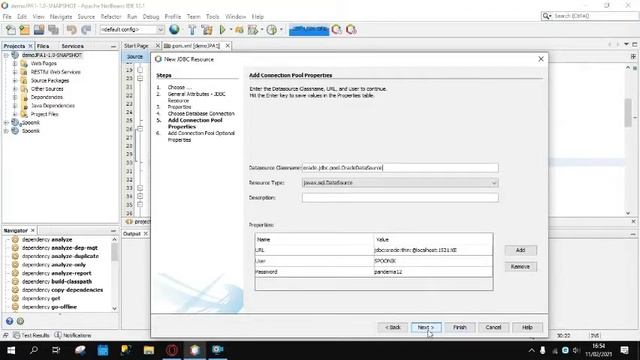Click the Back button in dialog
This screenshot has width=640, height=360.
[x=393, y=327]
